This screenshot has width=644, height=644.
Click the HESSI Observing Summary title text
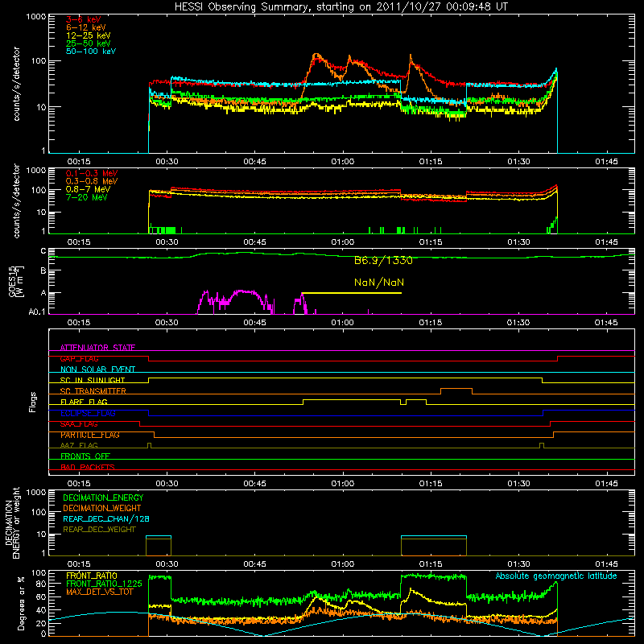click(x=341, y=7)
